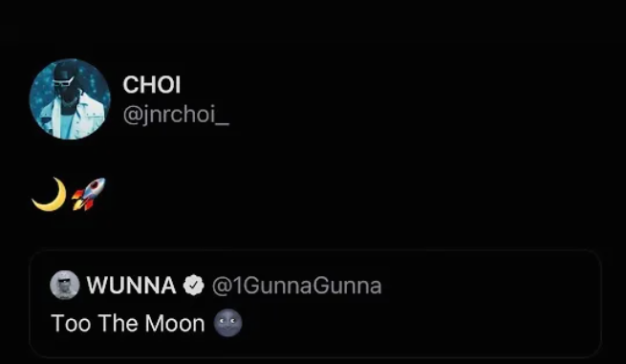Open CHOI's round profile picture
The width and height of the screenshot is (626, 364).
[x=70, y=99]
